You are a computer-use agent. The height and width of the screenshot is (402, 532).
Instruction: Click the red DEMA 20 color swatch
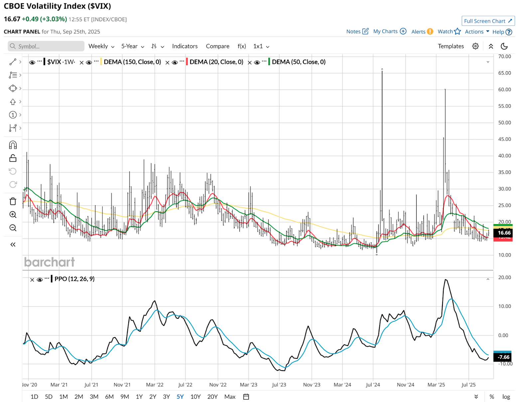(187, 62)
